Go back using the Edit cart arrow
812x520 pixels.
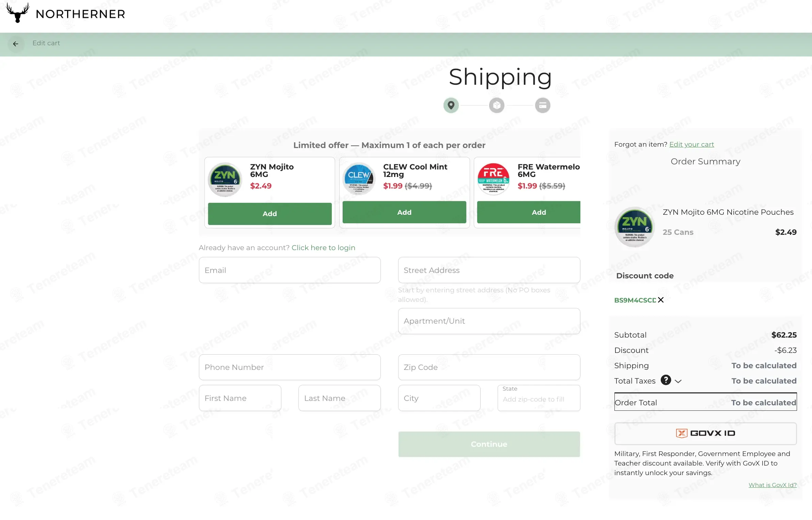click(16, 44)
